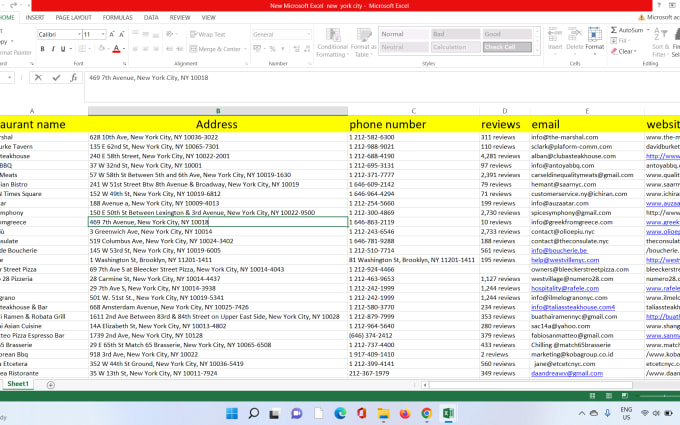Apply the Check Cell style

(507, 47)
